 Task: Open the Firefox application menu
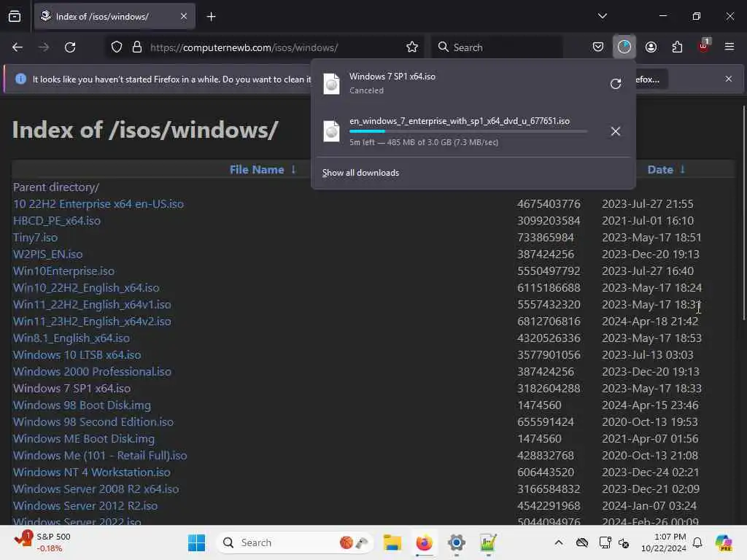click(729, 47)
